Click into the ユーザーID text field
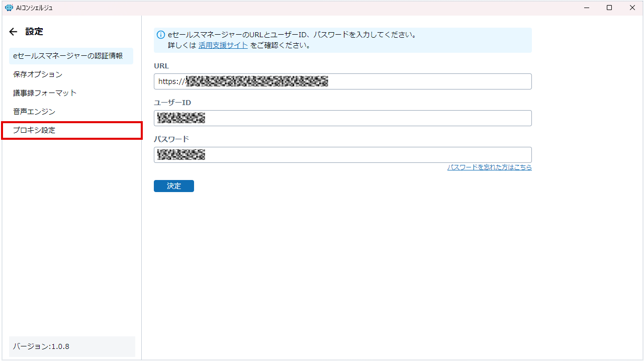Viewport: 644px width, 361px height. click(x=367, y=118)
